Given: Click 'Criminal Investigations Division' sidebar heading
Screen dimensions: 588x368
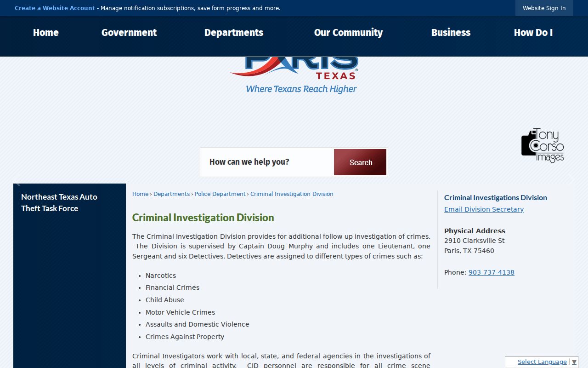Looking at the screenshot, I should point(496,198).
